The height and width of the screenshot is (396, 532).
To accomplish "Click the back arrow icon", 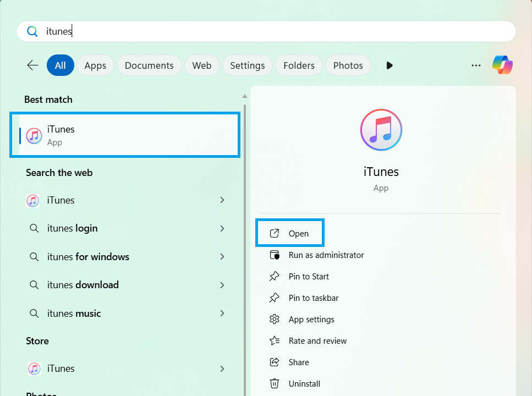I will pos(32,65).
